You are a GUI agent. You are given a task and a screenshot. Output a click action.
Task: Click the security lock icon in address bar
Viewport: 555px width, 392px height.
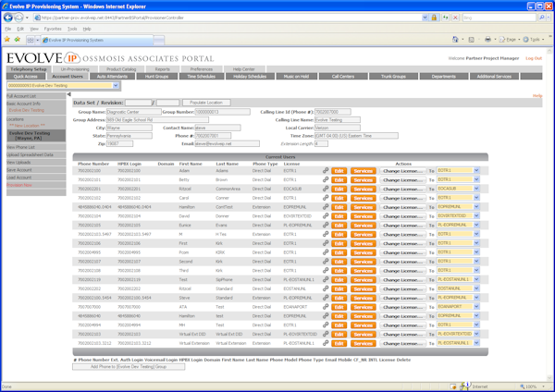434,18
